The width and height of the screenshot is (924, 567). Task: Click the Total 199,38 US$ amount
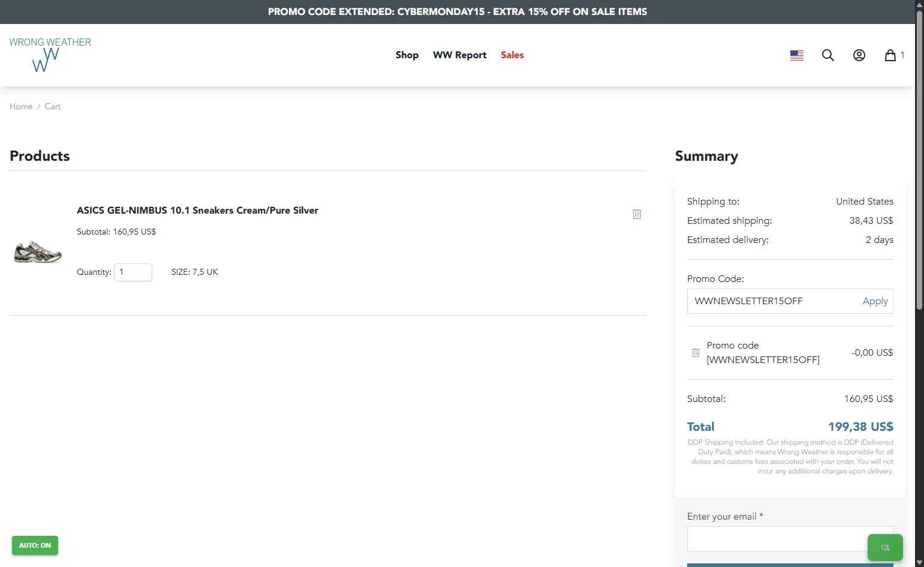860,427
